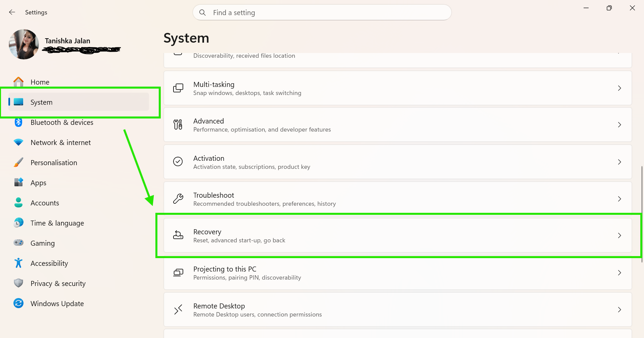
Task: Open Network & internet section
Action: point(60,142)
